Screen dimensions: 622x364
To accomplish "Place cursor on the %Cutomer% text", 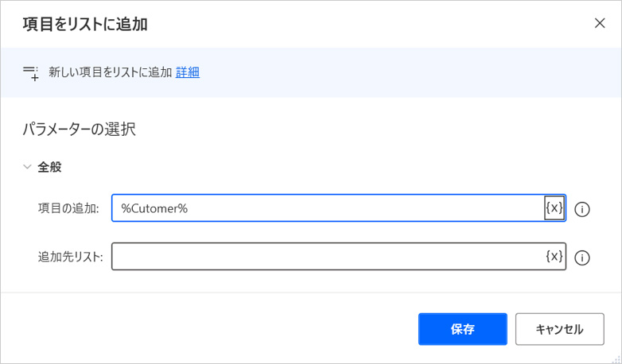I will pyautogui.click(x=154, y=208).
